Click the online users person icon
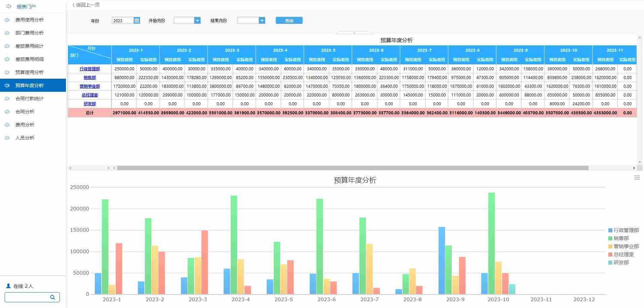The width and height of the screenshot is (644, 308). (8, 286)
